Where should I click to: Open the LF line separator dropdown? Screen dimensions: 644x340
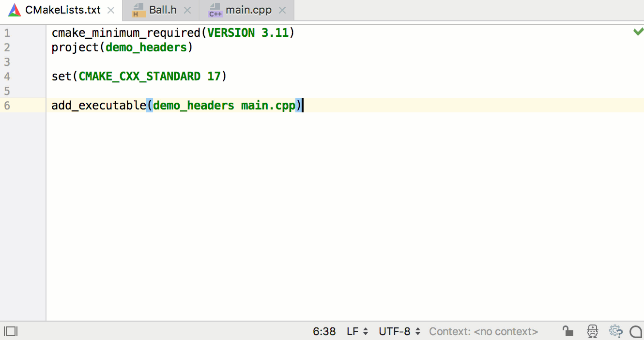pos(357,331)
